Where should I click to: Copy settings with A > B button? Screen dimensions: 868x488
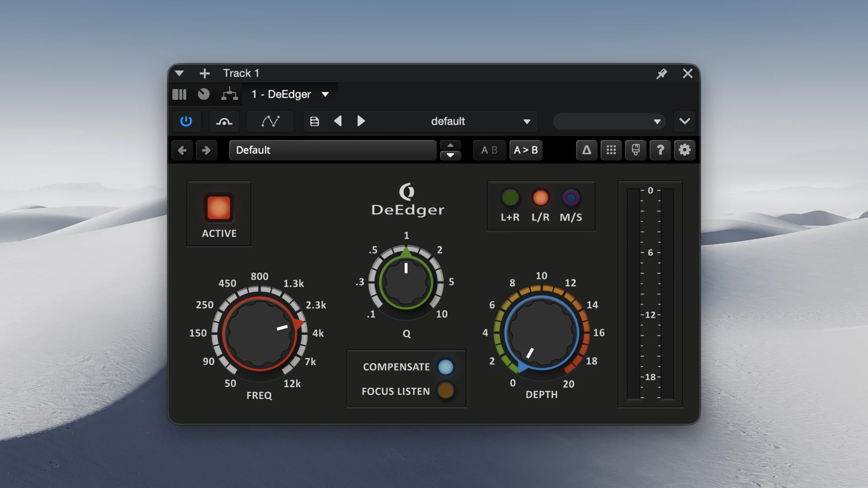pyautogui.click(x=526, y=150)
